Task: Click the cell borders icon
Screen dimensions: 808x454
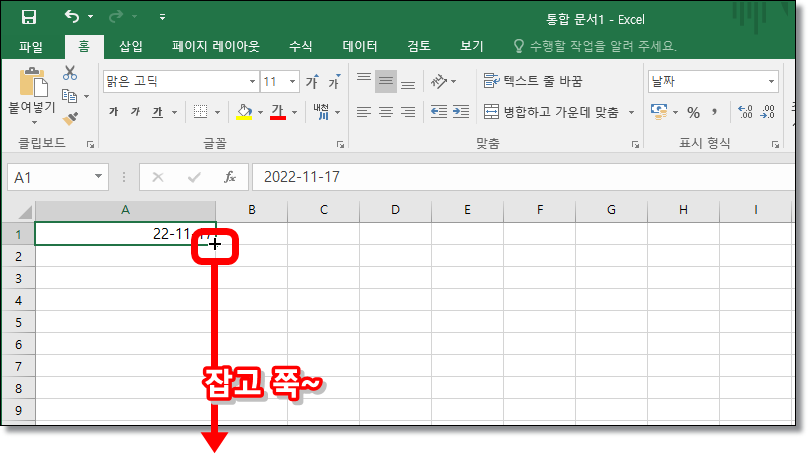Action: coord(200,111)
